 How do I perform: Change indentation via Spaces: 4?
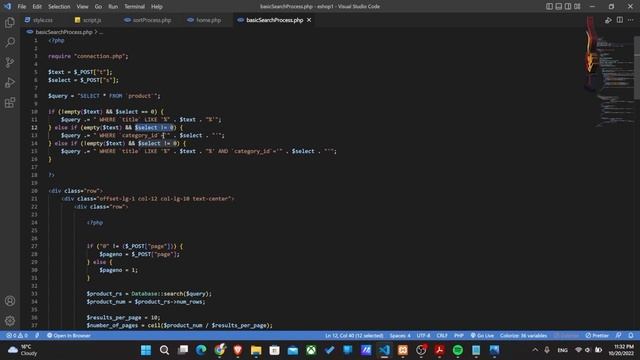400,336
